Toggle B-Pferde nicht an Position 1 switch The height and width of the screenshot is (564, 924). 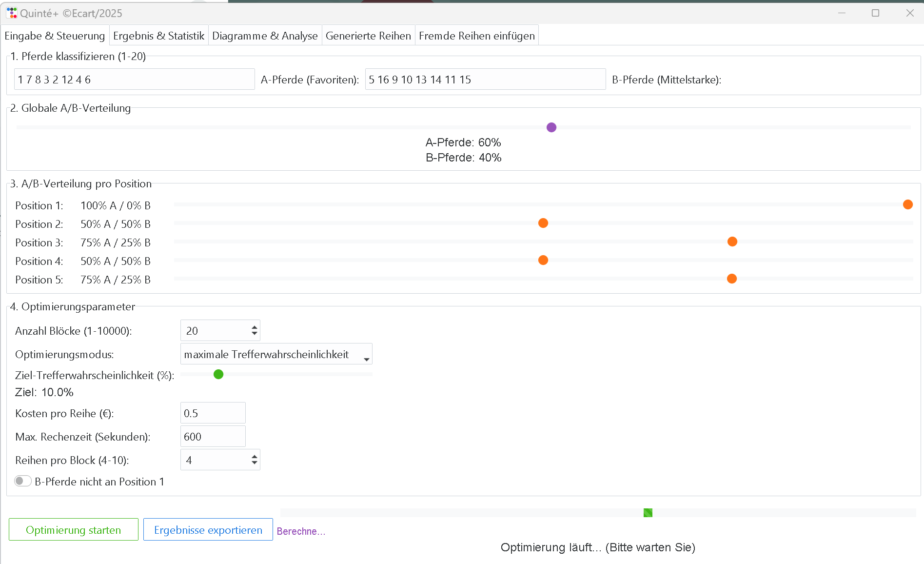[23, 481]
